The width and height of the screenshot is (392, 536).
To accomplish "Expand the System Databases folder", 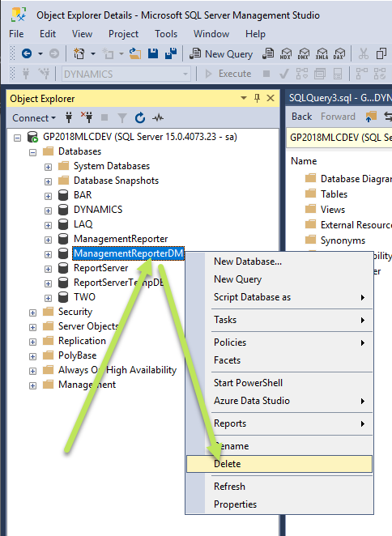I will coord(49,167).
